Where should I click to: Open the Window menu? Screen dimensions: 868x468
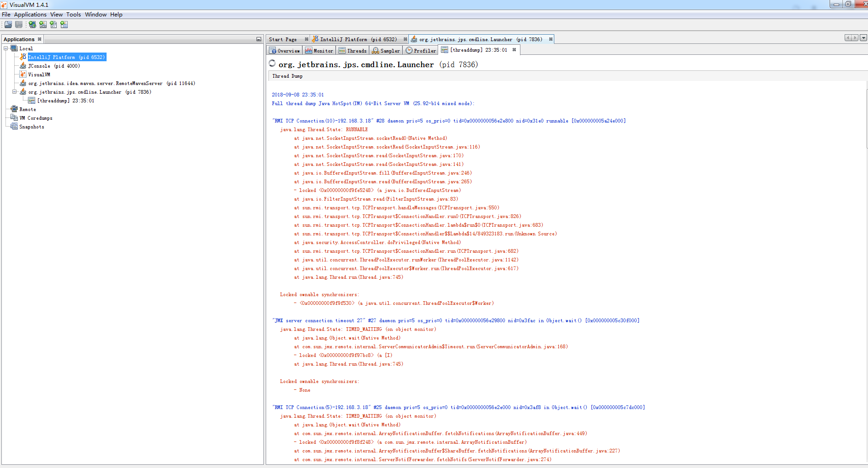click(x=96, y=15)
